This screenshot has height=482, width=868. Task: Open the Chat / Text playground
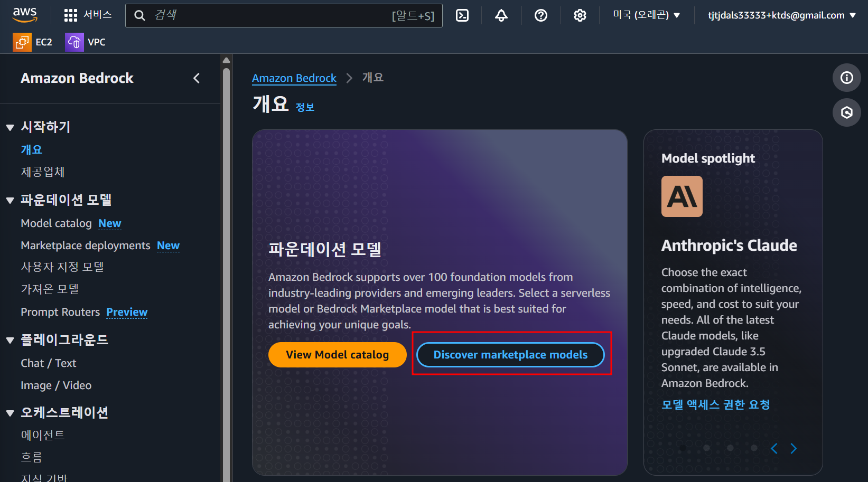point(49,363)
